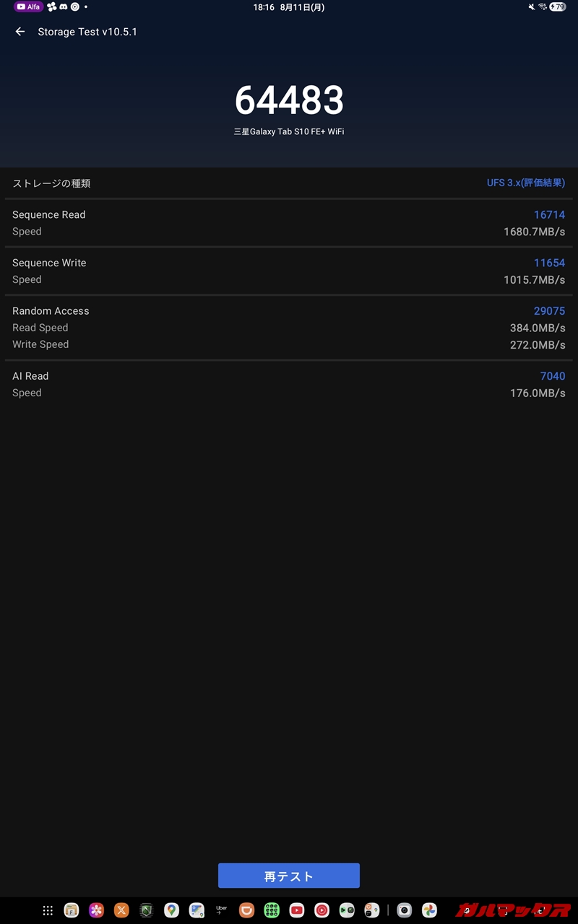This screenshot has width=578, height=924.
Task: Open the app drawer grid icon
Action: 48,910
